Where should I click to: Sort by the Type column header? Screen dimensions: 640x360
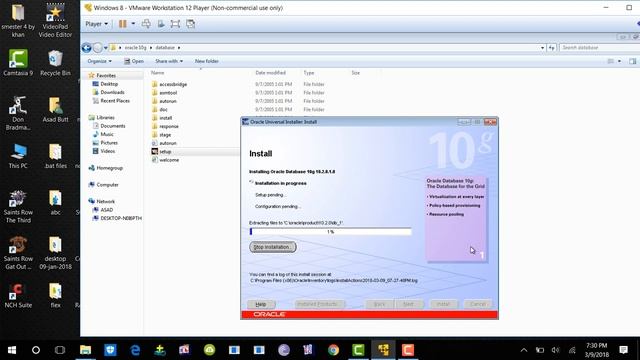coord(309,73)
